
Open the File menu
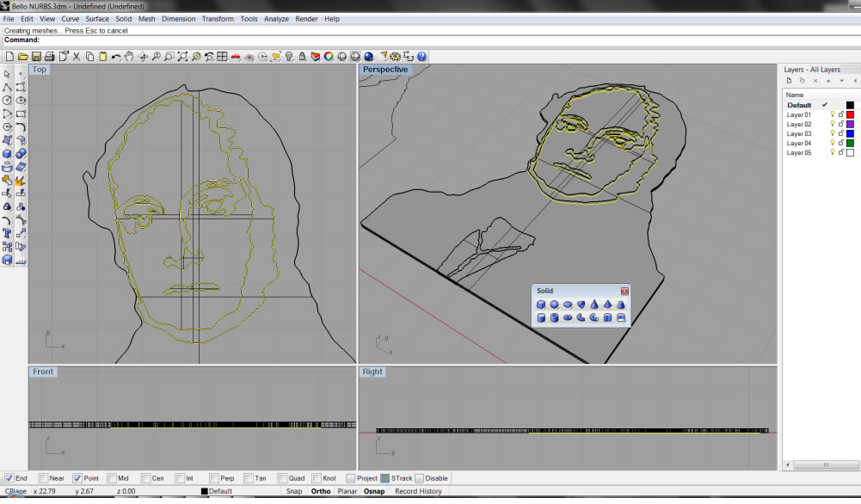pyautogui.click(x=9, y=19)
